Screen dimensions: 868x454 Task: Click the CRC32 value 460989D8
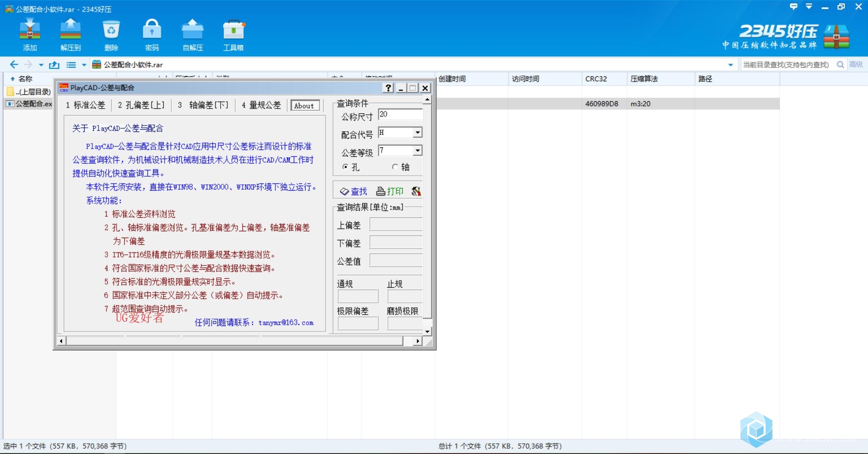[x=602, y=103]
